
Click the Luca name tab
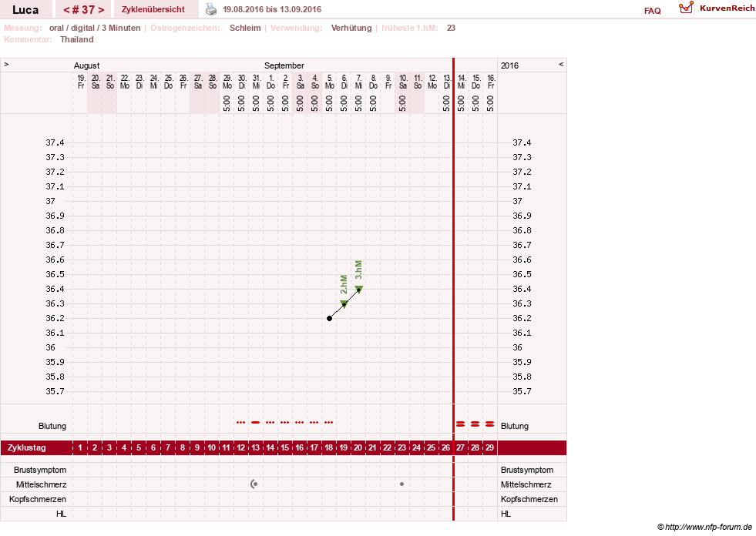point(25,10)
